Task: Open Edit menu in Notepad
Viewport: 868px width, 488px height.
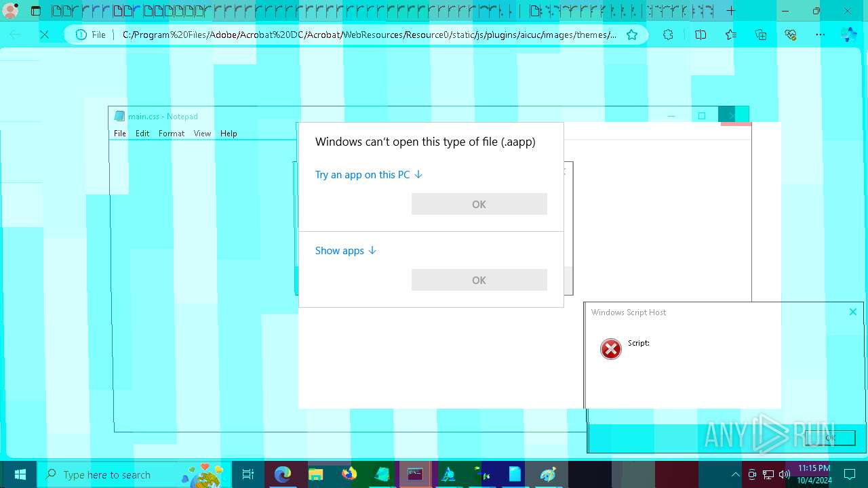Action: pos(142,134)
